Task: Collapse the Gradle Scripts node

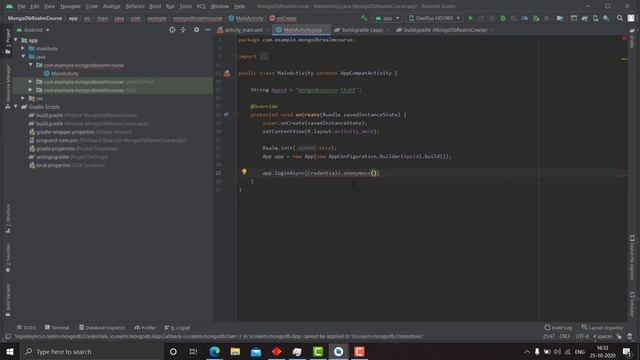Action: coord(16,107)
